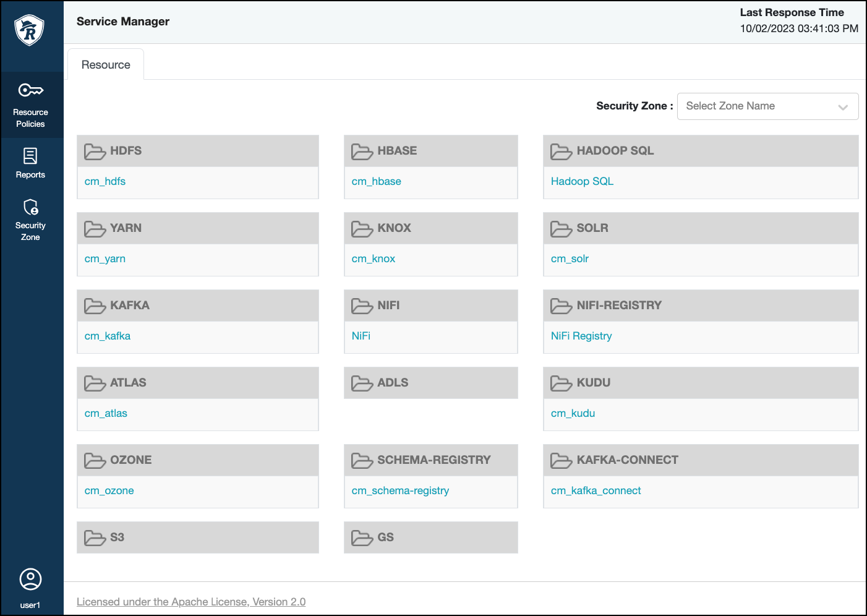Click the KUDU folder icon
The width and height of the screenshot is (867, 616).
[x=561, y=383]
